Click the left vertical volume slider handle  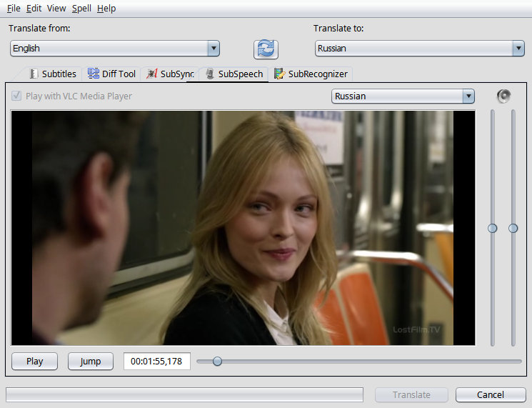click(x=492, y=229)
